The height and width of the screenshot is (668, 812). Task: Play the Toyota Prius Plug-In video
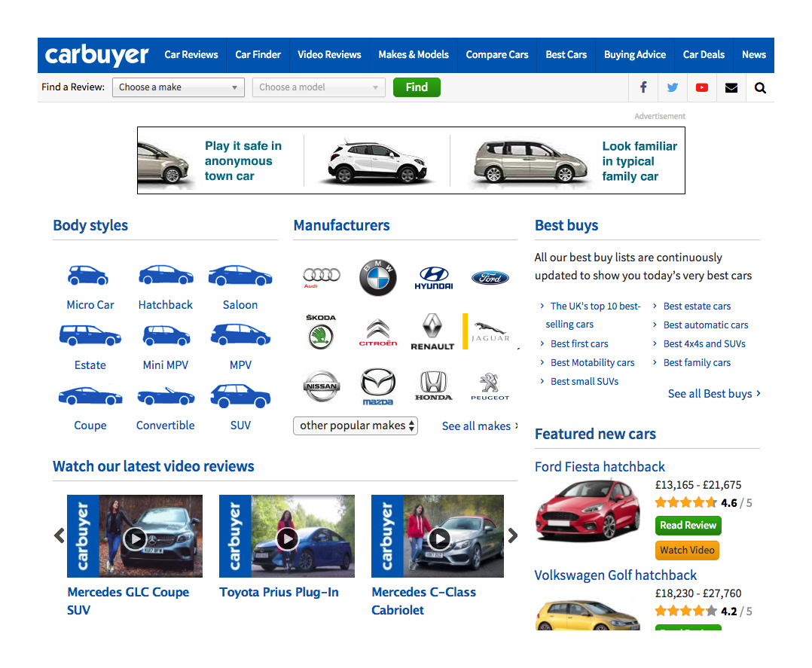pyautogui.click(x=287, y=538)
